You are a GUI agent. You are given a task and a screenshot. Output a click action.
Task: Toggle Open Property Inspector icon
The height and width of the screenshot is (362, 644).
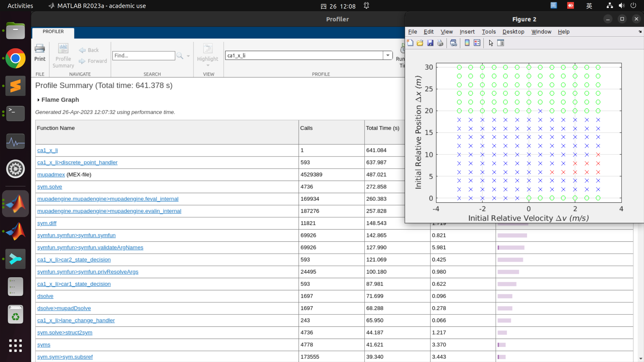[500, 43]
